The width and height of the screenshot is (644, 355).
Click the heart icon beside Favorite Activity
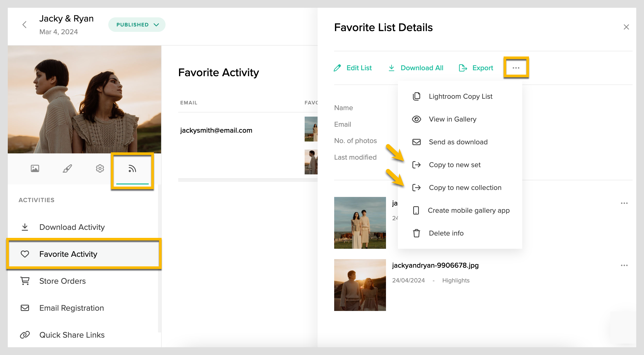coord(25,254)
